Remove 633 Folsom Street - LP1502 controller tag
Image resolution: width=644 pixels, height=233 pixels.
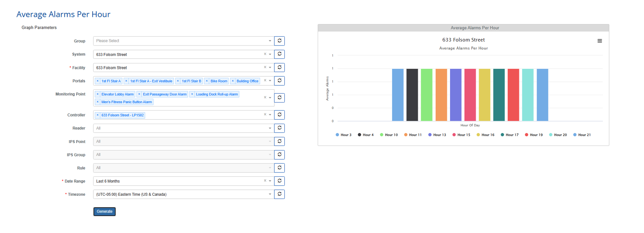click(98, 115)
